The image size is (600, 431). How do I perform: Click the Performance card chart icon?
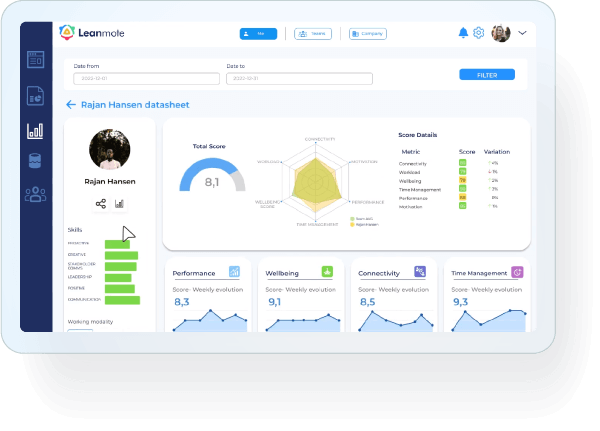click(234, 271)
